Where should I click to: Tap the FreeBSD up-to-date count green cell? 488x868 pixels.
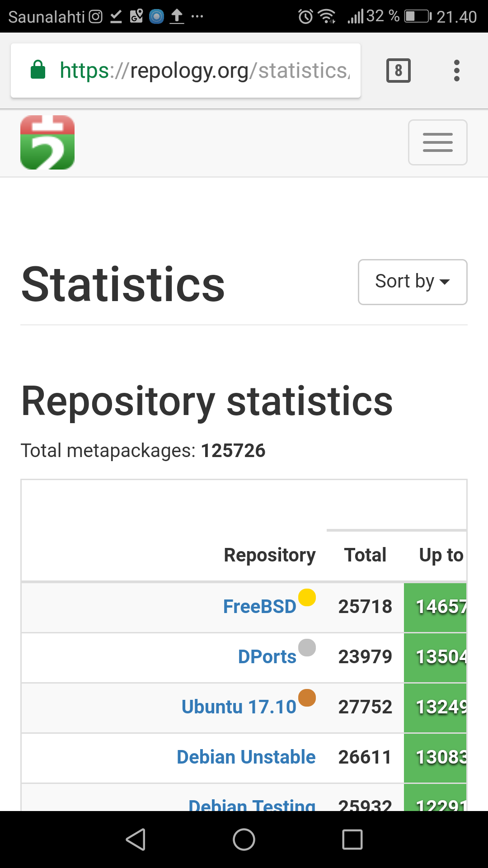tap(436, 607)
